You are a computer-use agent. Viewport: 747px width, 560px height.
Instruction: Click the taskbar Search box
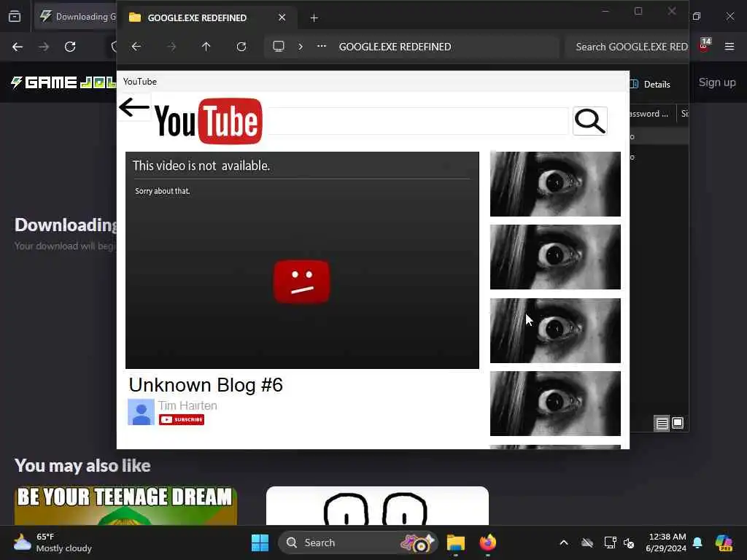click(357, 542)
